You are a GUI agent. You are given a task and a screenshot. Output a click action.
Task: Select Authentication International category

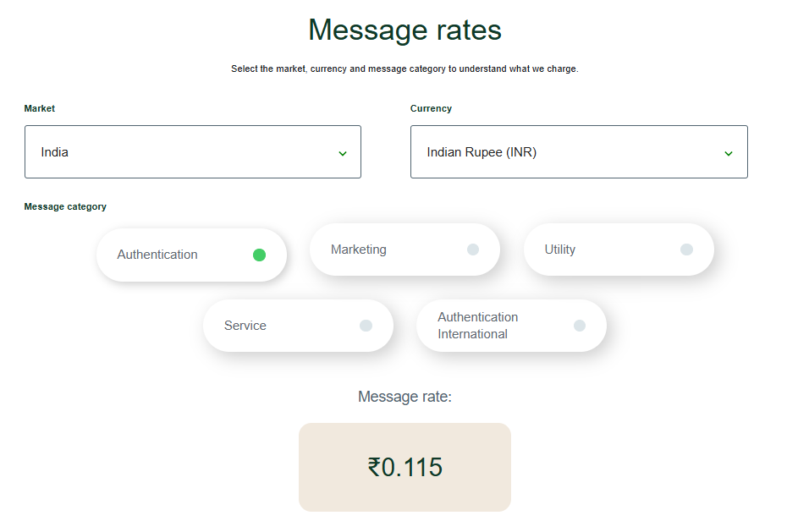[511, 325]
